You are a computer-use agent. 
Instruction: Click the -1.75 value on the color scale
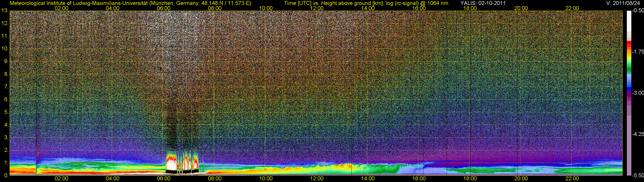coord(638,52)
